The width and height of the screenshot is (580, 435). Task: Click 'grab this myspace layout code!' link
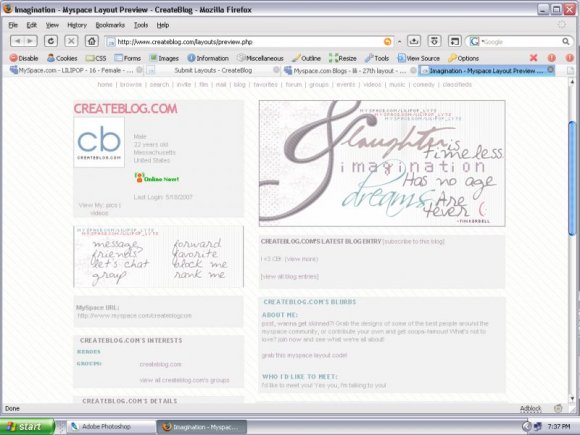[304, 355]
